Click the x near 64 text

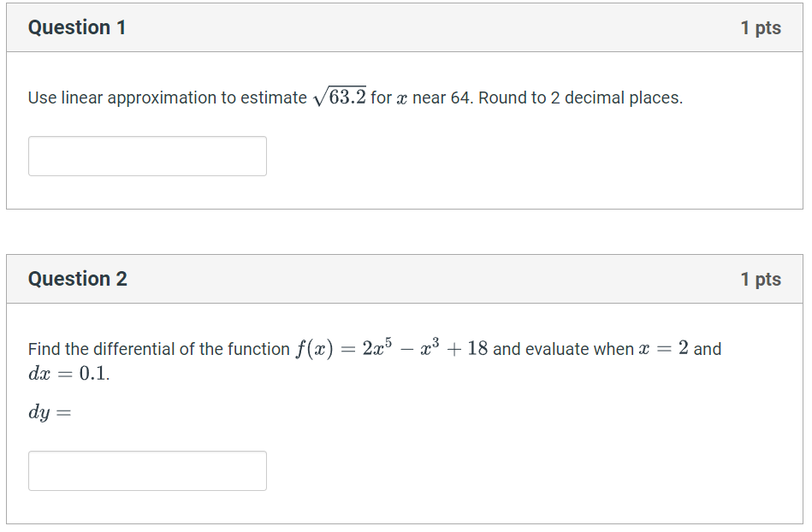[435, 98]
